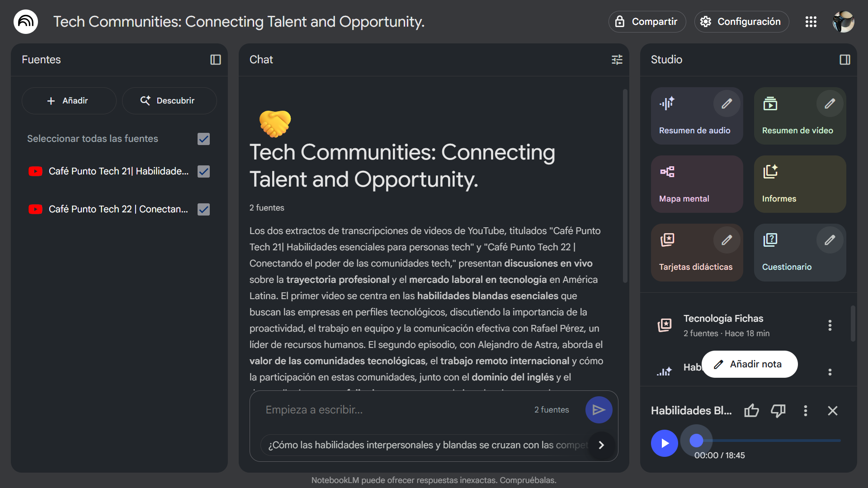Play the Habilidades audio summary

[x=664, y=443]
